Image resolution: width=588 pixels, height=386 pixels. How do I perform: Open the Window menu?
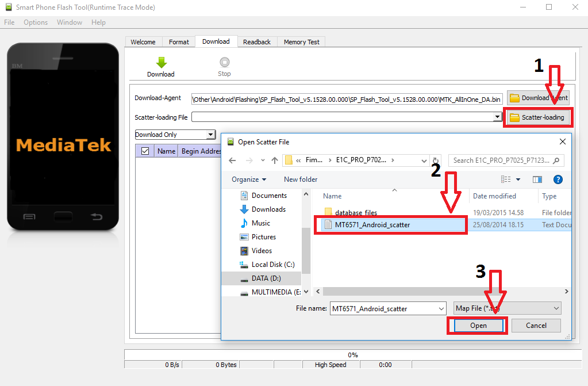pos(70,22)
